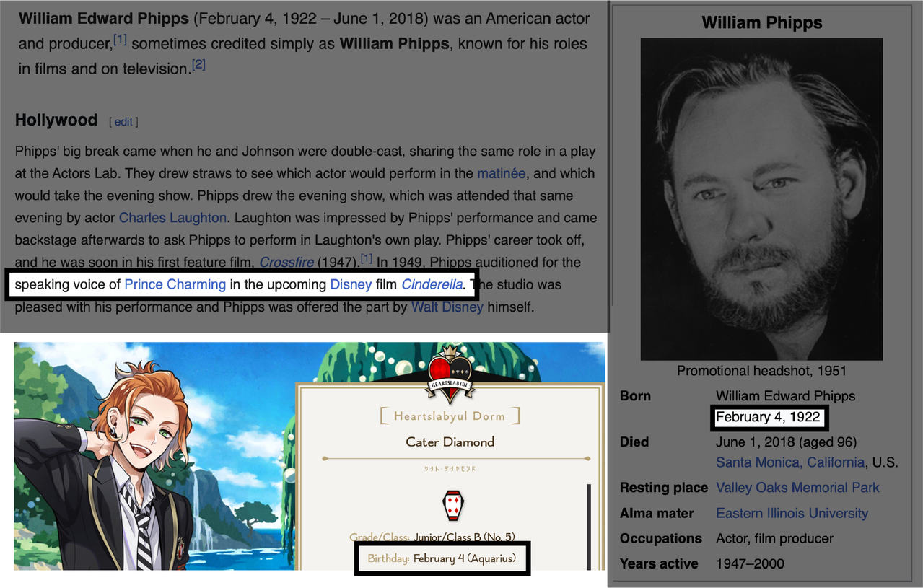
Task: Click citation [2] after 'television'
Action: coord(198,65)
